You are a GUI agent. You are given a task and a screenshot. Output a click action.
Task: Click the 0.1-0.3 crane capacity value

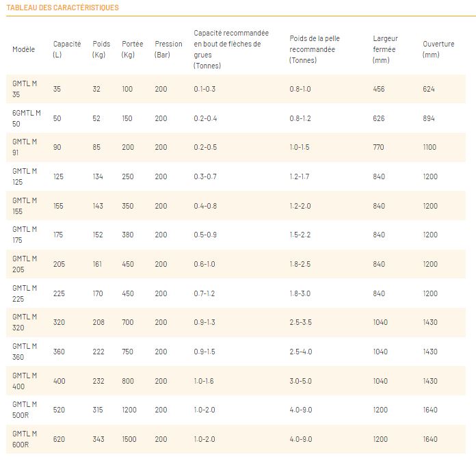pyautogui.click(x=204, y=90)
